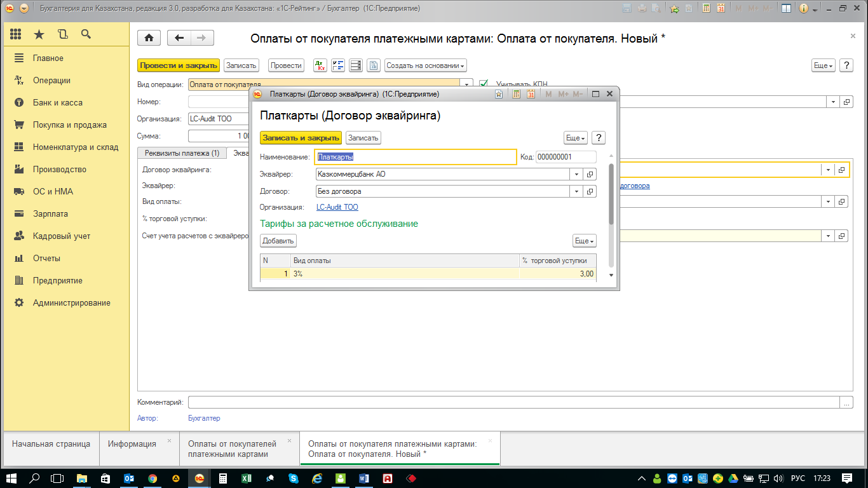Click Записать и закрыть in dialog
Viewport: 868px width, 488px height.
pos(301,138)
